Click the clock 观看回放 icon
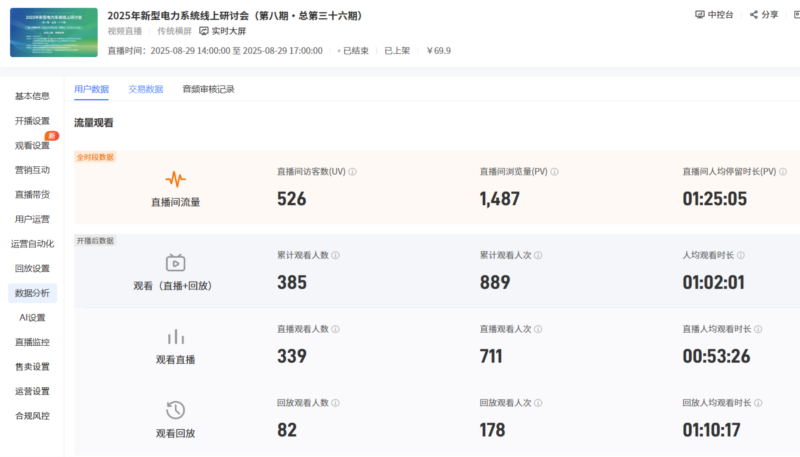The height and width of the screenshot is (457, 800). [176, 410]
